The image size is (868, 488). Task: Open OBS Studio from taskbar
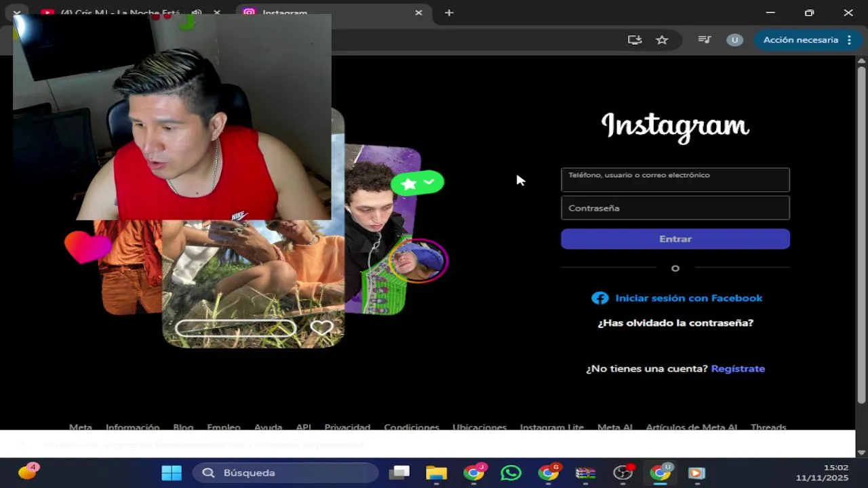[623, 472]
